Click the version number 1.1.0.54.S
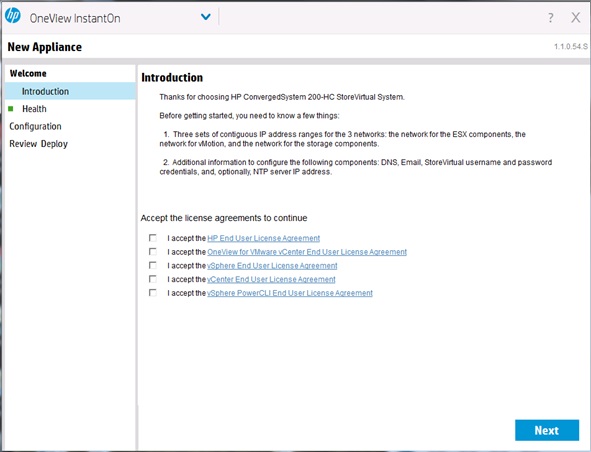Image resolution: width=591 pixels, height=452 pixels. 571,46
